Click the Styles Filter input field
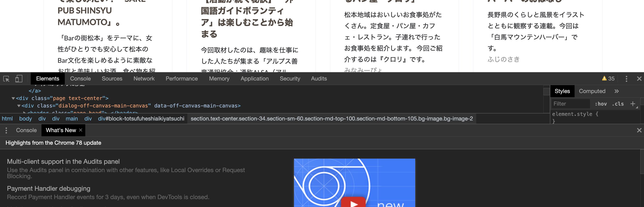The image size is (644, 207). pos(571,104)
